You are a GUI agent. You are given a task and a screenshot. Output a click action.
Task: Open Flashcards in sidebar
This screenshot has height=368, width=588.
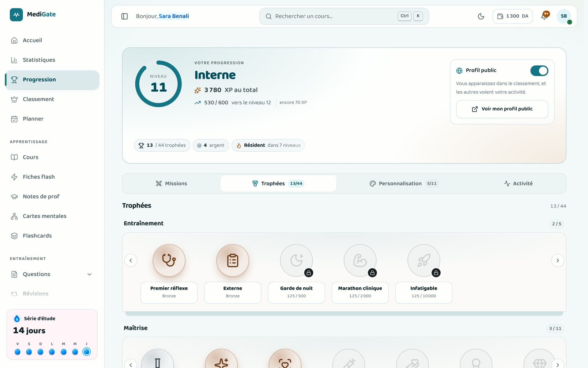pos(52,236)
